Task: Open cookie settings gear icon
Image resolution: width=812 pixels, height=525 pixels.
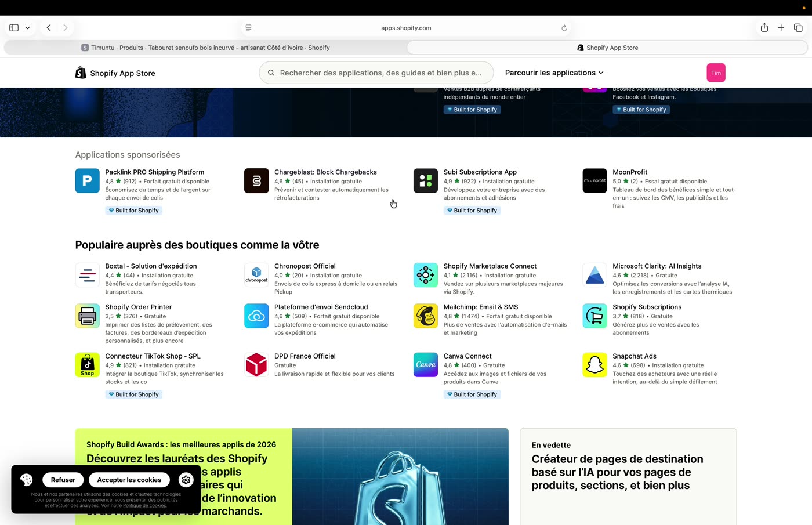Action: [186, 480]
